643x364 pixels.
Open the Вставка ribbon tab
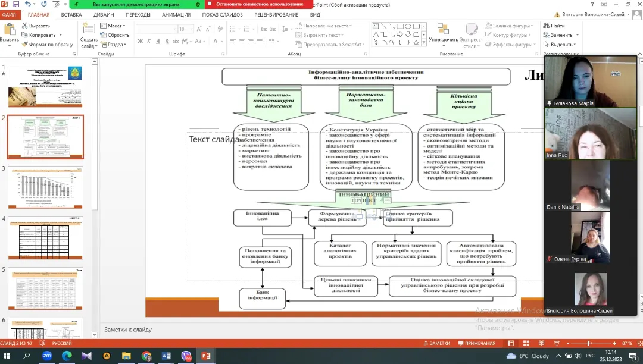[x=71, y=15]
